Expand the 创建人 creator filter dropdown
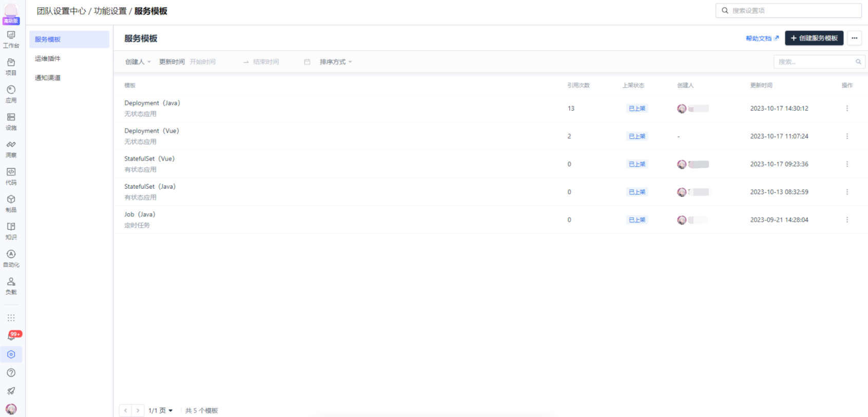Image resolution: width=868 pixels, height=417 pixels. (x=138, y=62)
